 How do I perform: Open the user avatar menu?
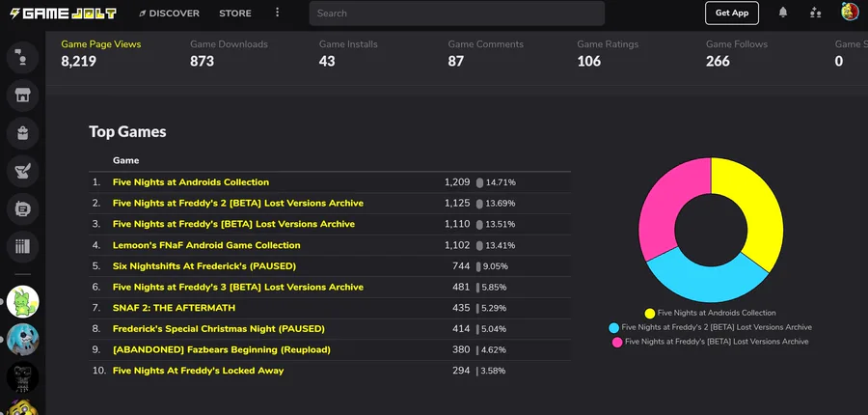[x=849, y=13]
